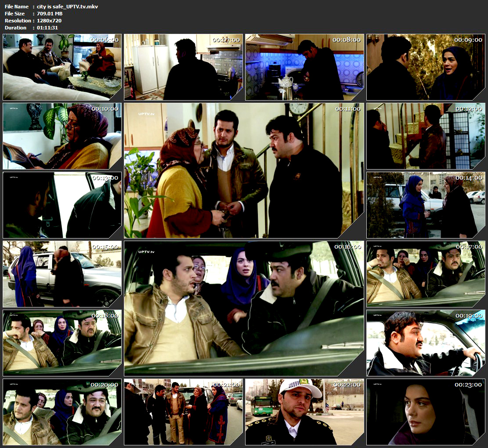488x448 pixels.
Task: Select the 00:07:00 thumbnail frame
Action: [x=183, y=67]
